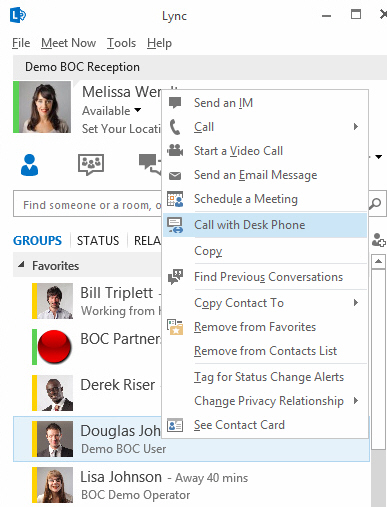Screen dimensions: 387x507
Task: Click the scrollbar up arrow
Action: [378, 261]
